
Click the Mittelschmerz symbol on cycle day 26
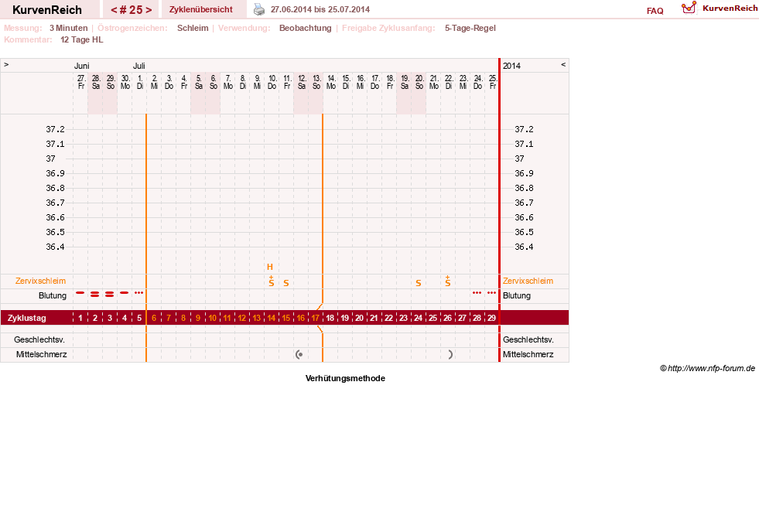[450, 354]
